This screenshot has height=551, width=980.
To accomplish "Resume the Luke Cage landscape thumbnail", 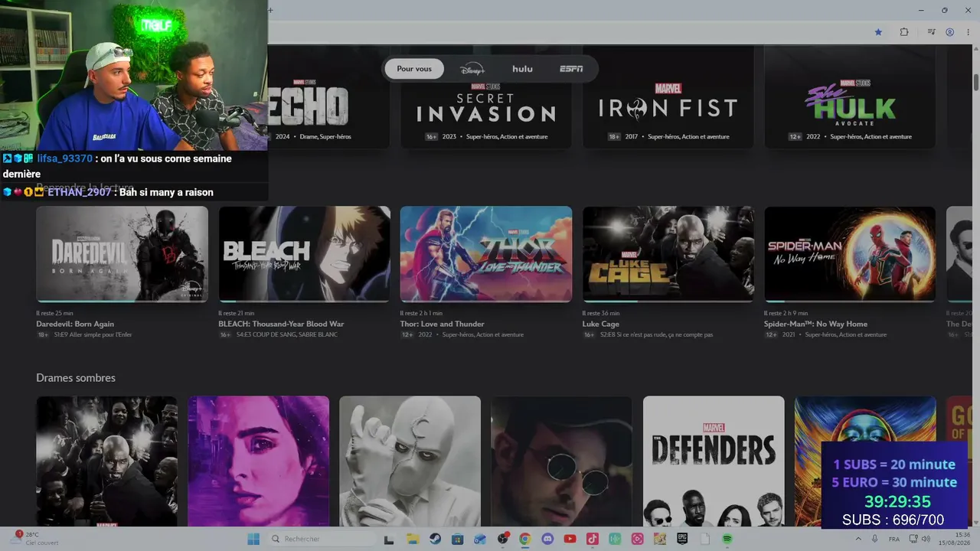I will [668, 254].
